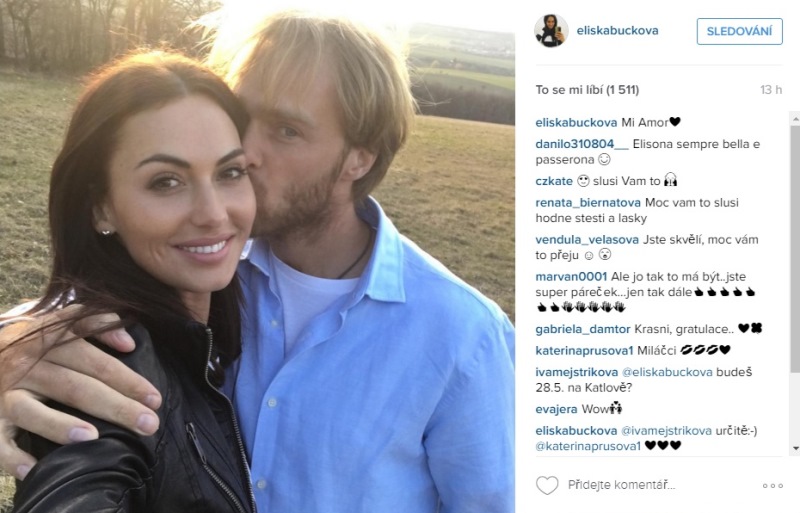Open marvan0001 commenter profile
Viewport: 800px width, 513px height.
tap(571, 277)
